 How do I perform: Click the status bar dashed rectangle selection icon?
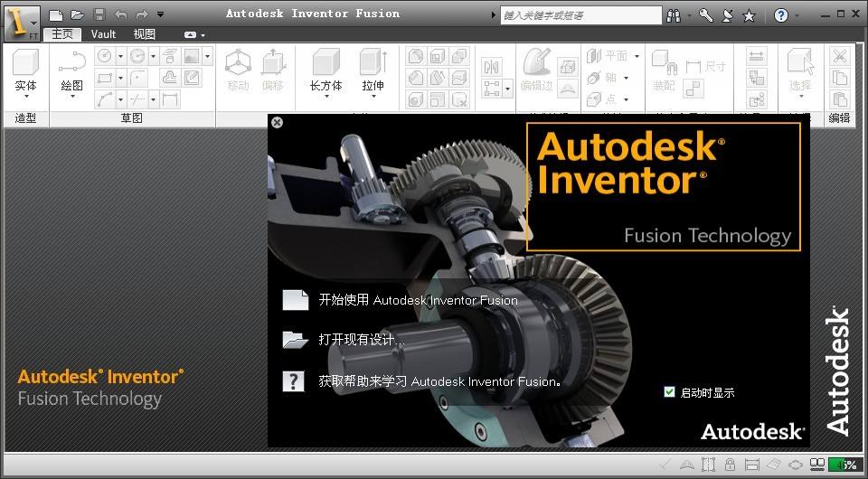click(708, 464)
